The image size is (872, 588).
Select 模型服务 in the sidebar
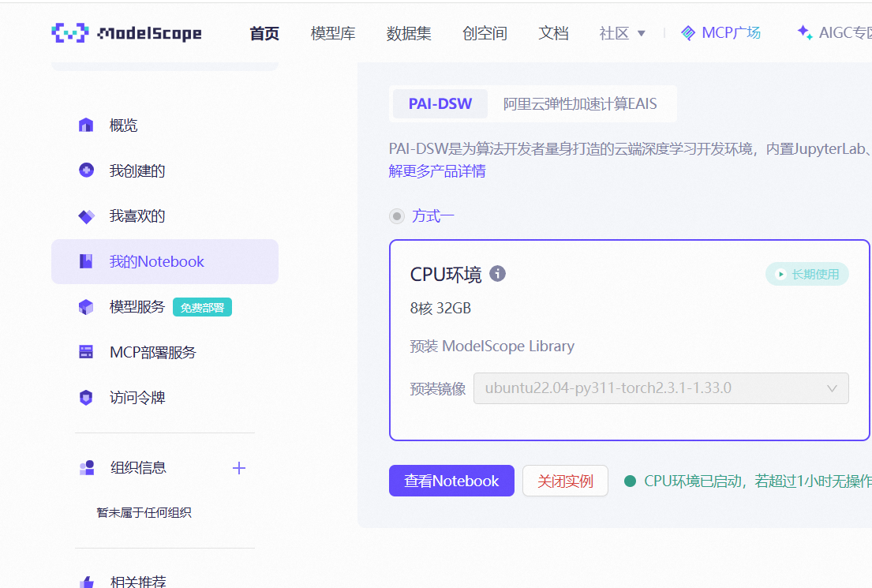coord(165,307)
